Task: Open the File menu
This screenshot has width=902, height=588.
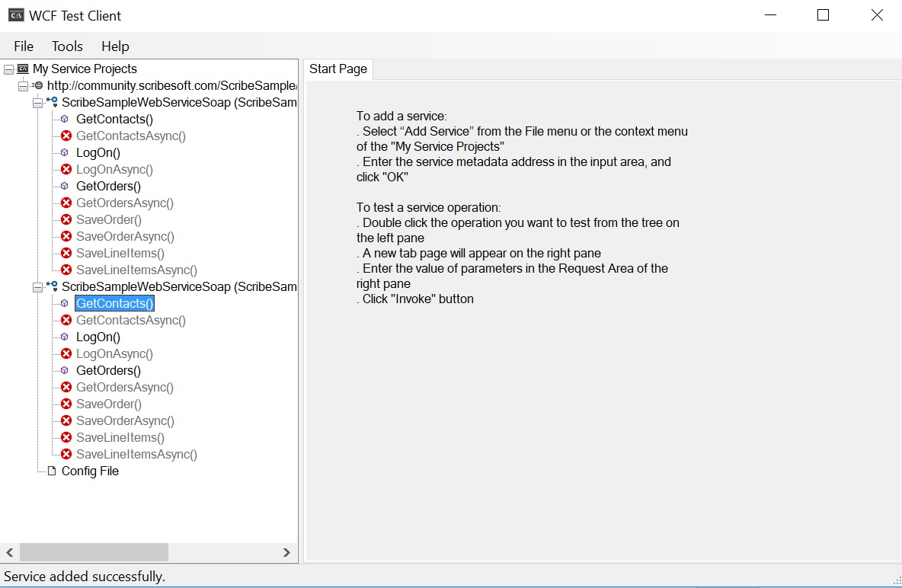Action: (23, 46)
